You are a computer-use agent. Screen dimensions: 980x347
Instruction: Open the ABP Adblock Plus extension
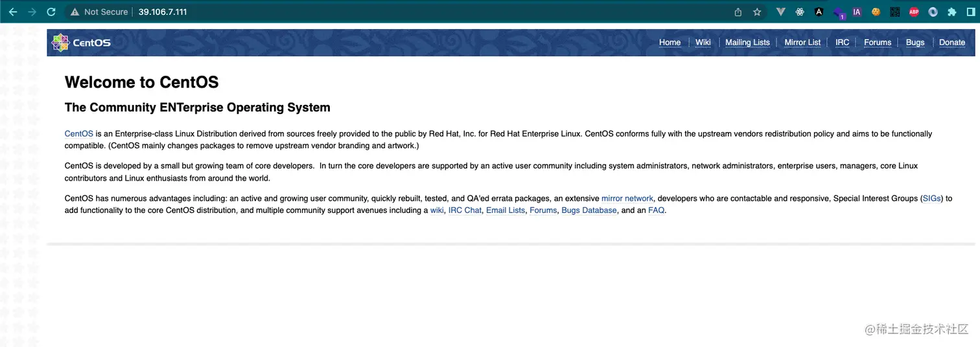(914, 12)
